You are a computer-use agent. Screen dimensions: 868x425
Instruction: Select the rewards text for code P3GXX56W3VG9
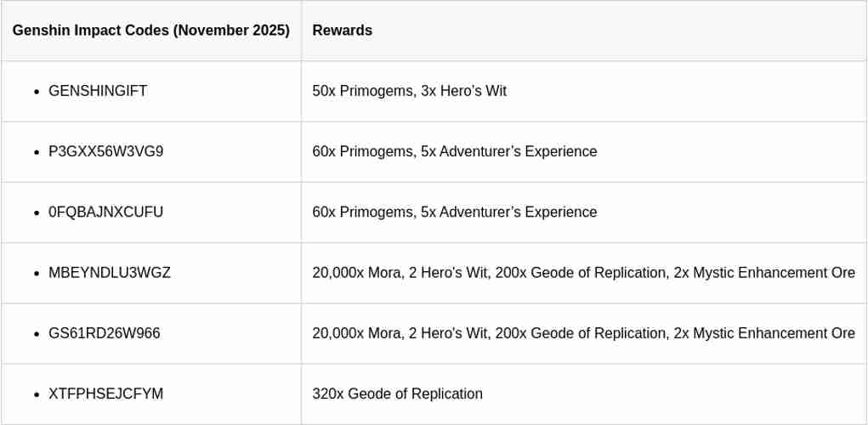coord(454,151)
